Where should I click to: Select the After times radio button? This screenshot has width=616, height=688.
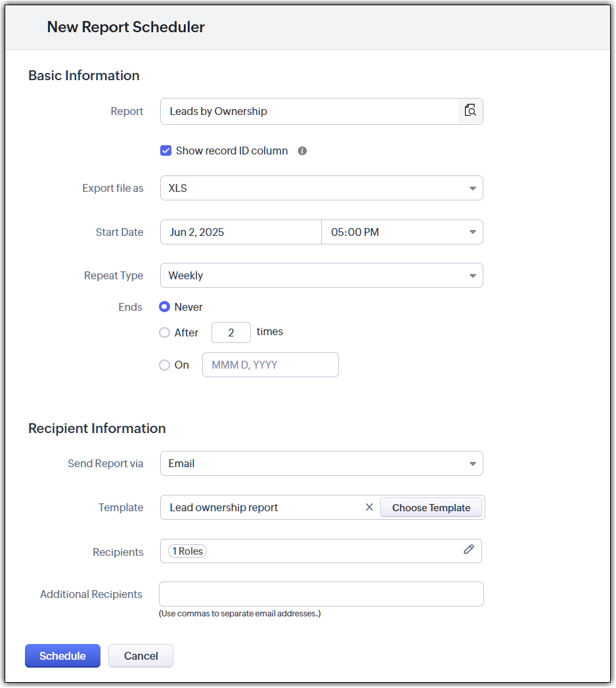[x=165, y=333]
